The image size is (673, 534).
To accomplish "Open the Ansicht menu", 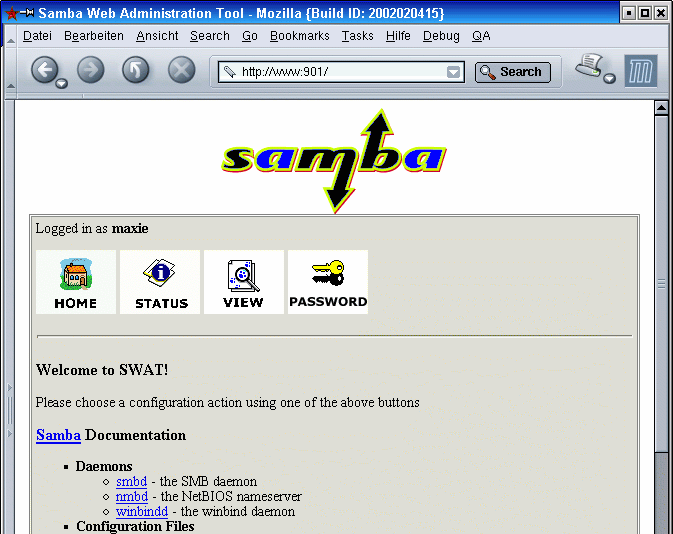I will [157, 36].
